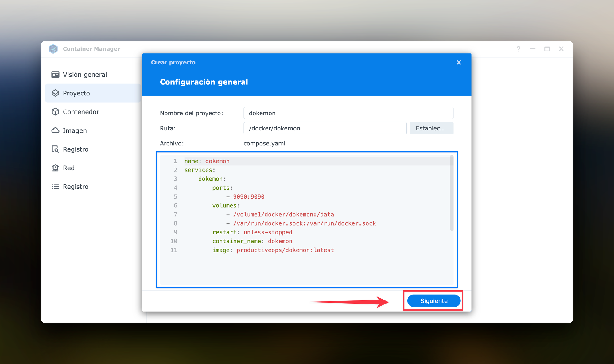Focus the Ruta path input field

pyautogui.click(x=325, y=128)
